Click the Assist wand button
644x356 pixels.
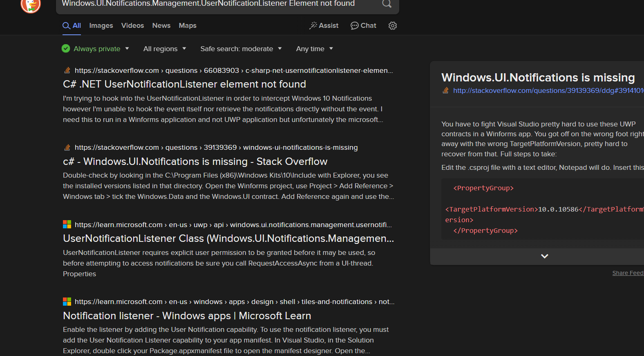coord(324,26)
